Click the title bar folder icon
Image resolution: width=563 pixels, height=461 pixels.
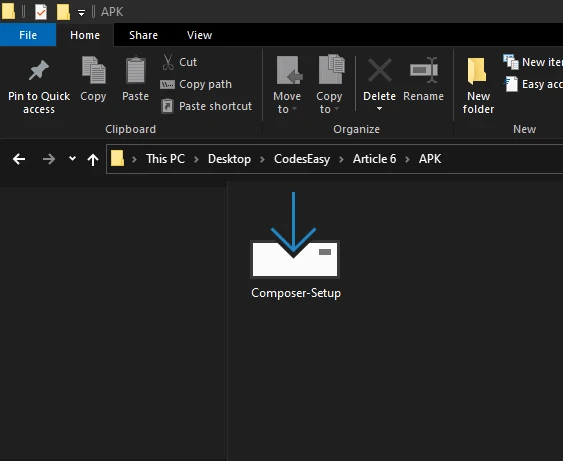8,11
